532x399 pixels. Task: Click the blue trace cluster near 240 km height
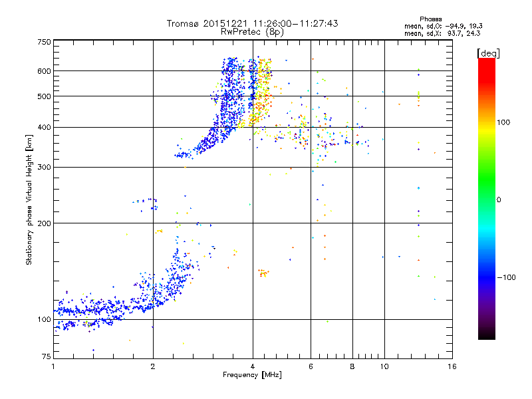coord(145,203)
